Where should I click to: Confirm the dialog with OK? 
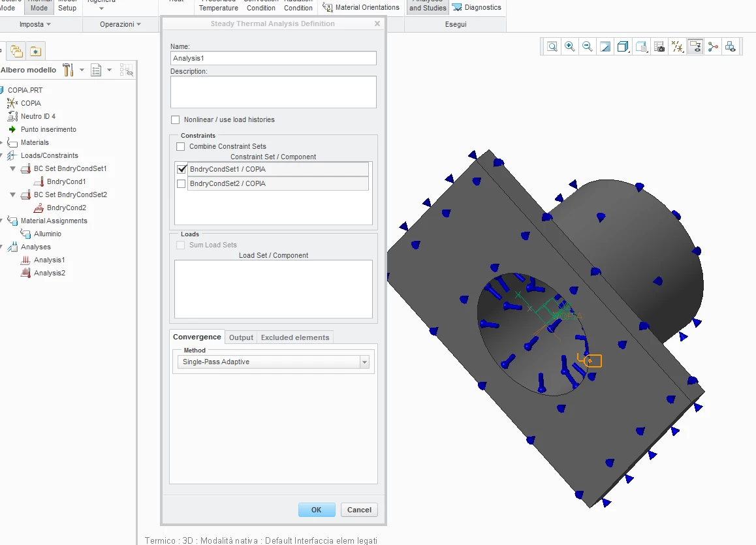316,510
